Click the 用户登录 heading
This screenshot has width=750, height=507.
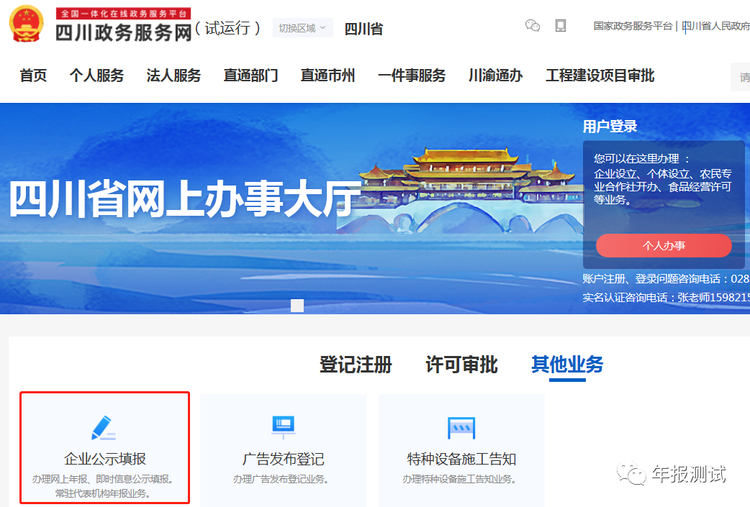point(610,126)
